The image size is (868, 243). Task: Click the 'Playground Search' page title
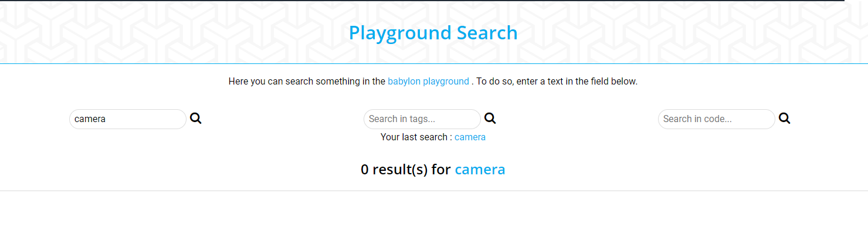tap(433, 32)
